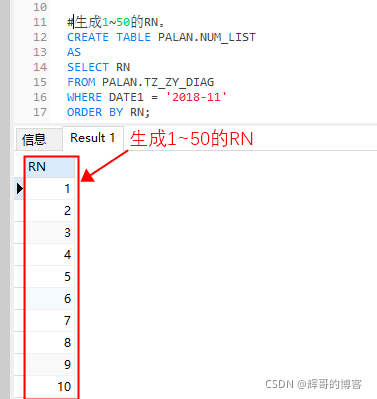Click on PALAN.NUM_LIST in the editor
377x399 pixels.
point(207,37)
